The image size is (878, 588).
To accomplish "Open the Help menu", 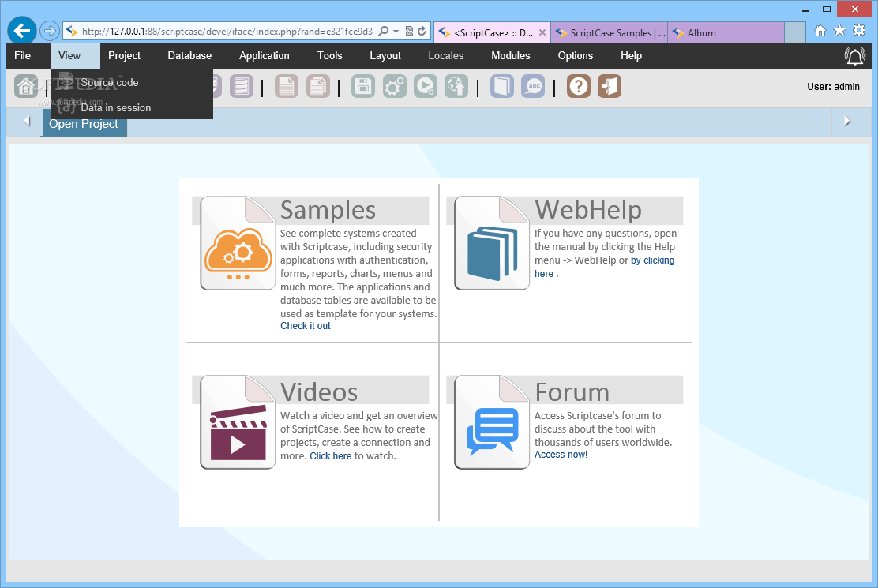I will pos(631,55).
